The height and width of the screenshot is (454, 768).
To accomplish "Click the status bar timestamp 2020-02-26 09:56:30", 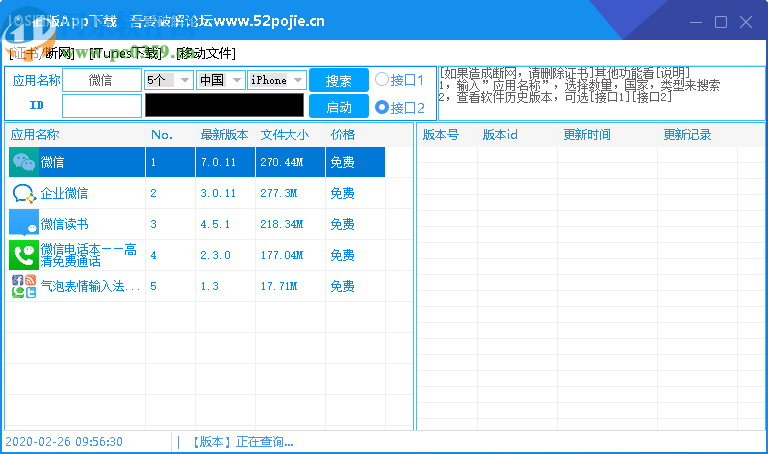I will tap(64, 442).
